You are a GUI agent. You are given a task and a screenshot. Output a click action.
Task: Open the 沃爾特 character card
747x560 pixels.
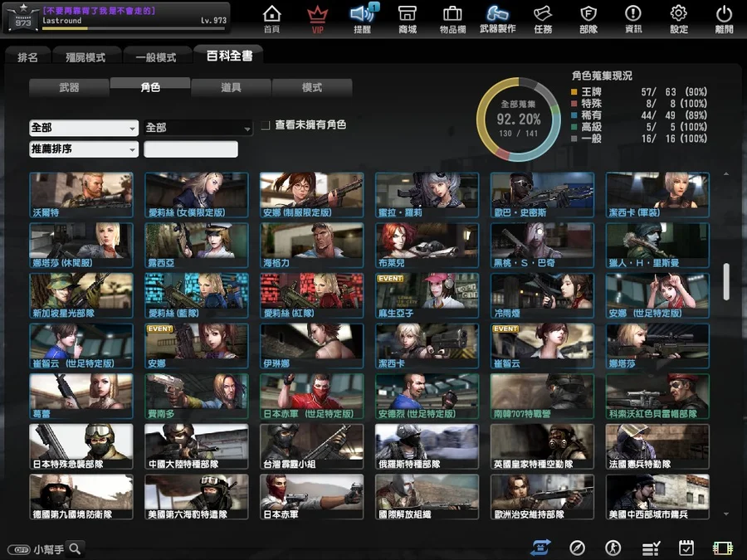(81, 195)
